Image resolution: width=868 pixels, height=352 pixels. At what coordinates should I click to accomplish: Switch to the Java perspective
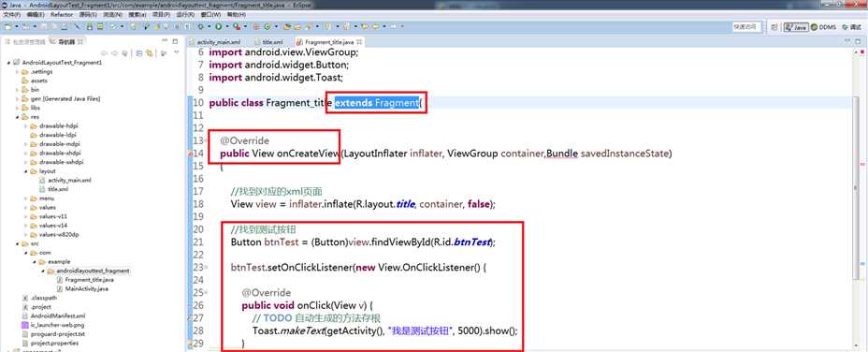click(796, 26)
